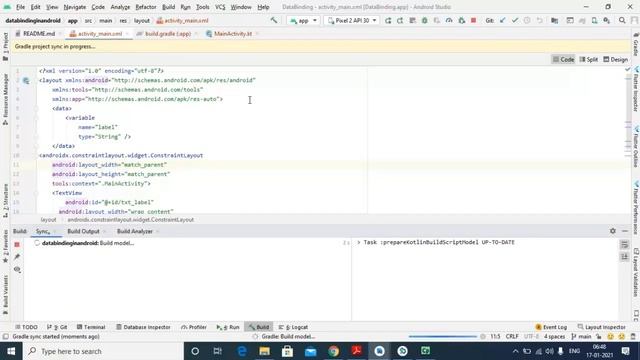Image resolution: width=640 pixels, height=360 pixels.
Task: Toggle read-only lock icon in status bar
Action: pyautogui.click(x=598, y=337)
